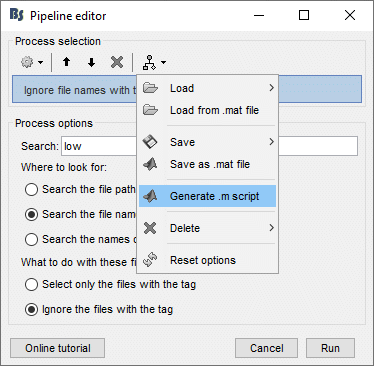Click the Brainstorm logo in title bar
374x366 pixels.
16,15
